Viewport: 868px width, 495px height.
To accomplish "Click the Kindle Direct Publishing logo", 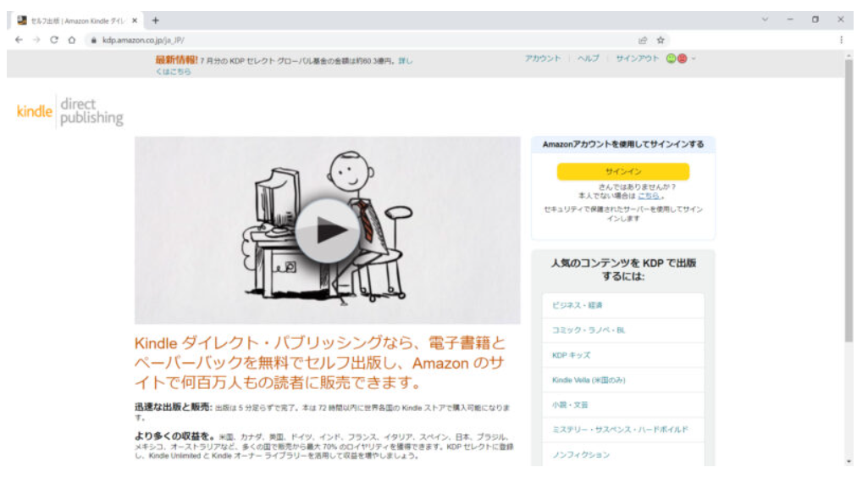I will tap(69, 111).
